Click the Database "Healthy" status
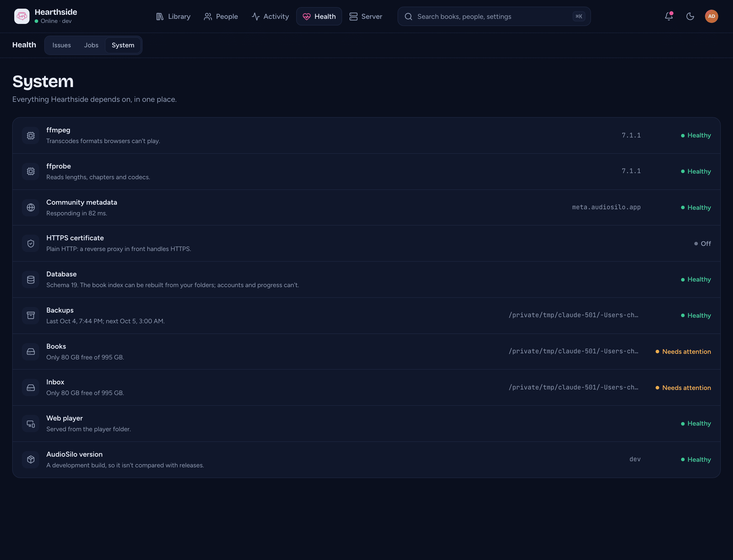The width and height of the screenshot is (733, 560). coord(696,279)
